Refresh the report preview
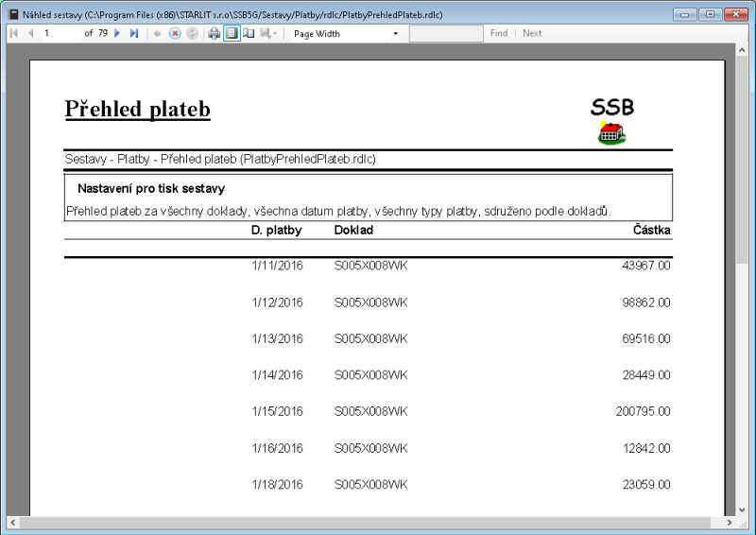Image resolution: width=756 pixels, height=535 pixels. [x=193, y=33]
